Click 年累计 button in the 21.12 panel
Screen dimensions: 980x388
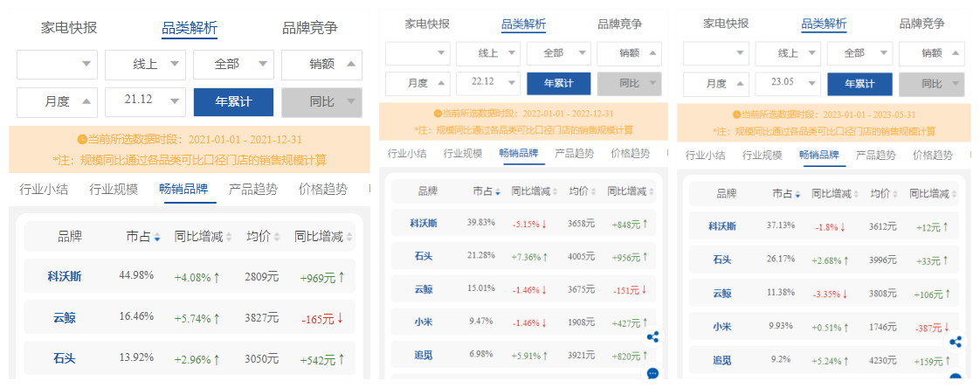[x=233, y=102]
